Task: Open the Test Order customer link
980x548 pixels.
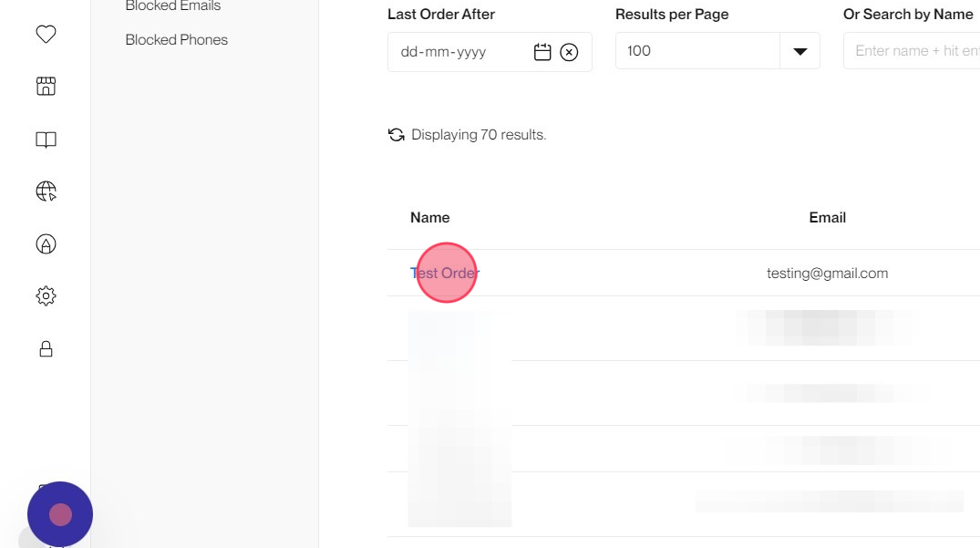Action: pos(445,273)
